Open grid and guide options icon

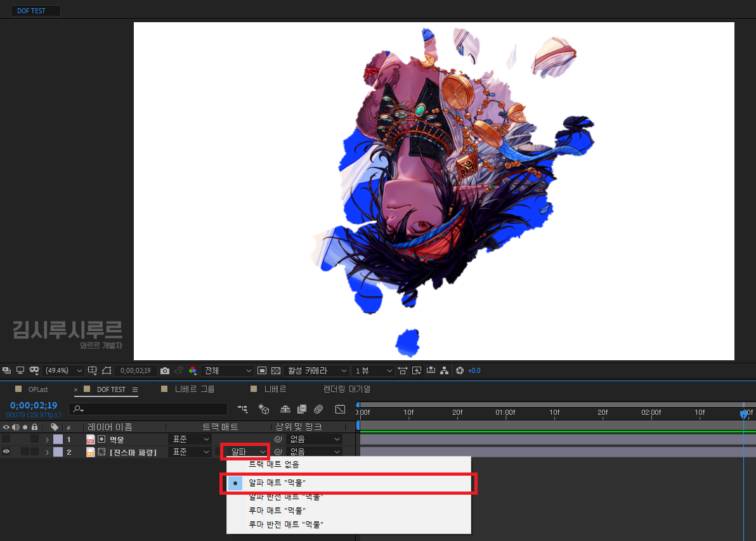click(x=92, y=370)
